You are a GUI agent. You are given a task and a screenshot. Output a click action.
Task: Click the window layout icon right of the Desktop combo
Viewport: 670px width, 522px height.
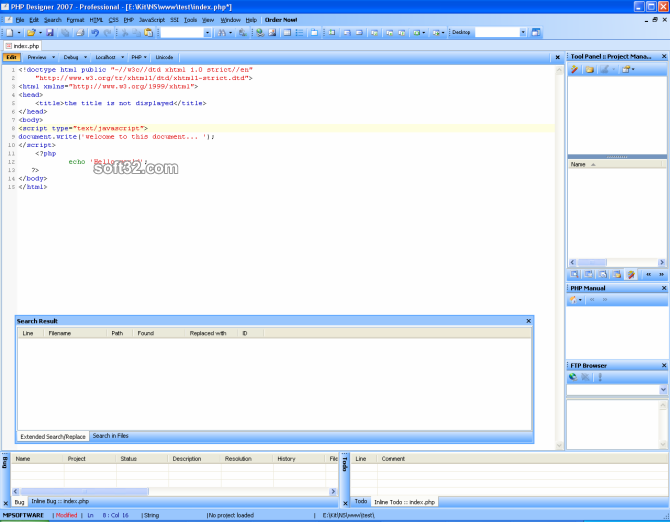pos(535,32)
